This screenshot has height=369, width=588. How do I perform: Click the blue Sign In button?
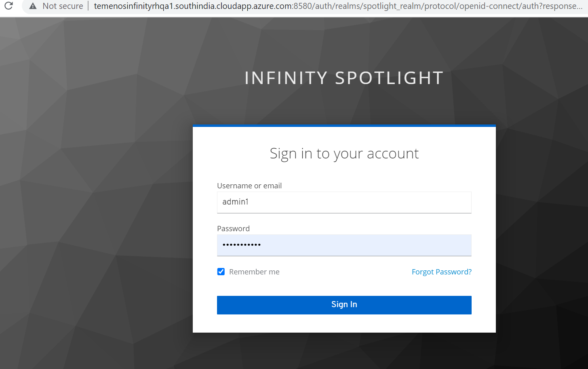(344, 305)
